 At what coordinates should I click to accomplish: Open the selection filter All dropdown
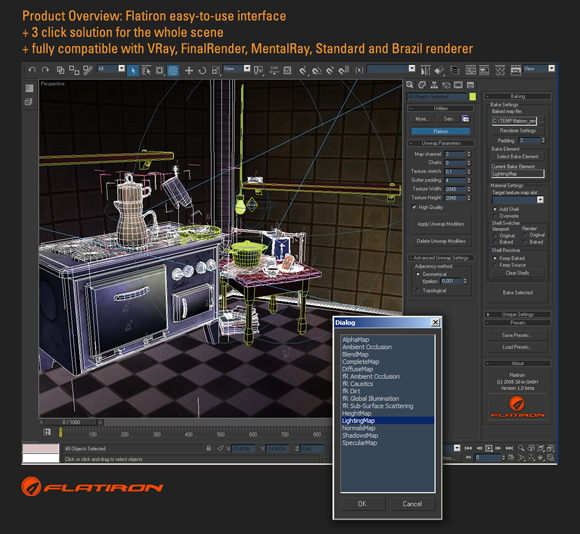(x=111, y=69)
